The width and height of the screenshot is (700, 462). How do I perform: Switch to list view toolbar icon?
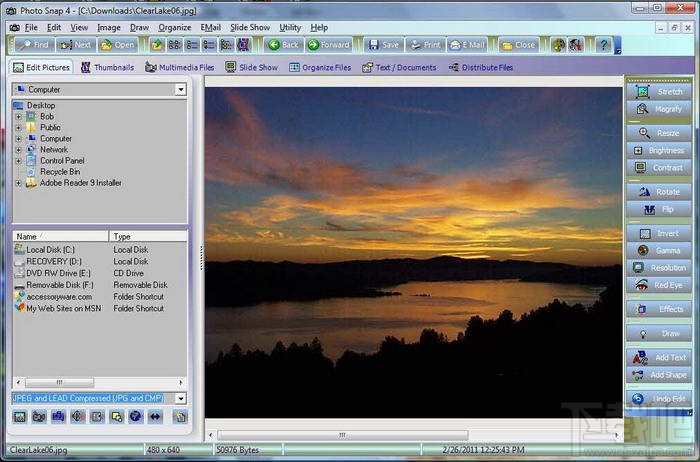tap(192, 45)
